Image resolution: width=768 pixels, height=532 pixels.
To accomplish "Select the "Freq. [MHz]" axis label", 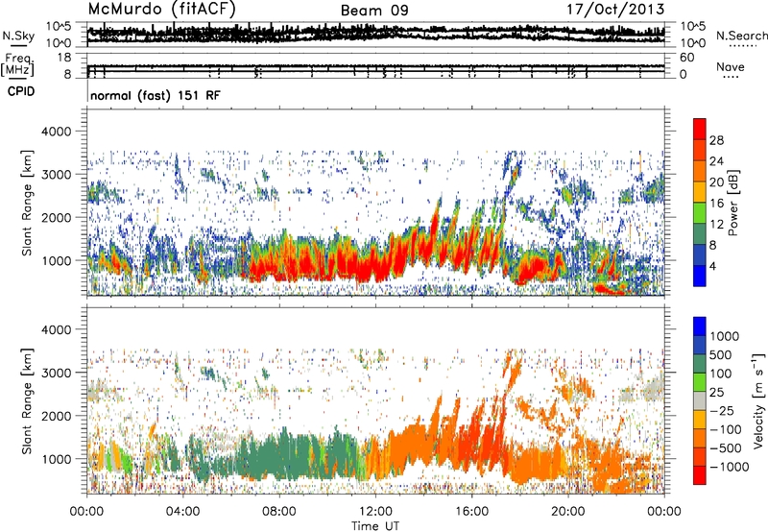I will tap(17, 64).
